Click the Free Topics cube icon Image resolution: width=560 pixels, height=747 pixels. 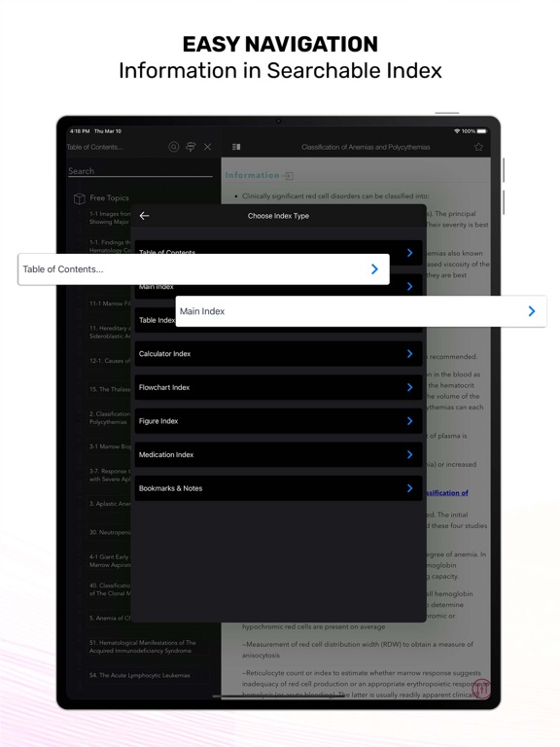tap(80, 198)
